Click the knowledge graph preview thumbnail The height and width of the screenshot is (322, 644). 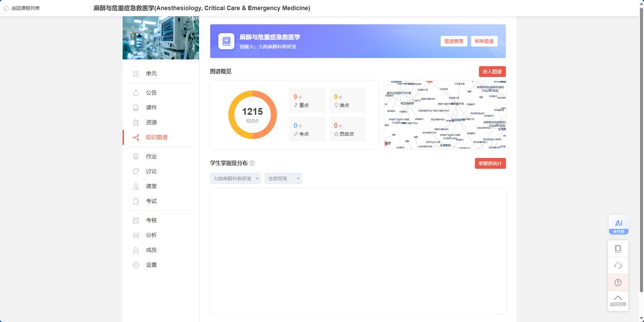(445, 115)
